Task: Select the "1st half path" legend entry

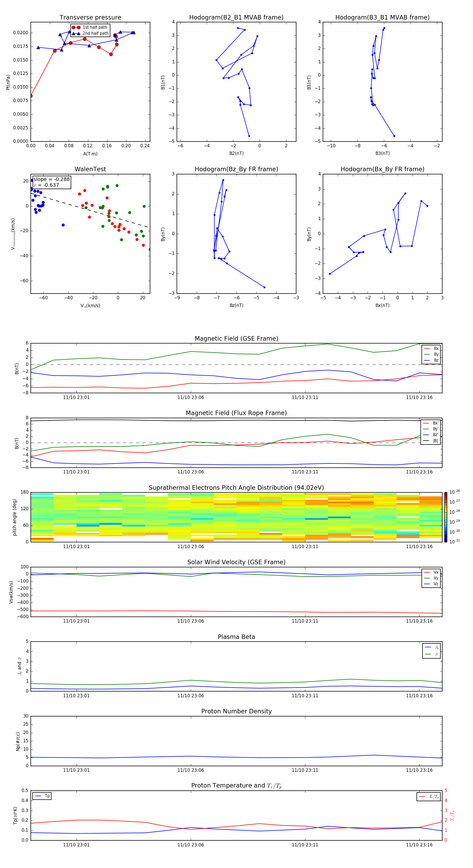Action: (90, 27)
